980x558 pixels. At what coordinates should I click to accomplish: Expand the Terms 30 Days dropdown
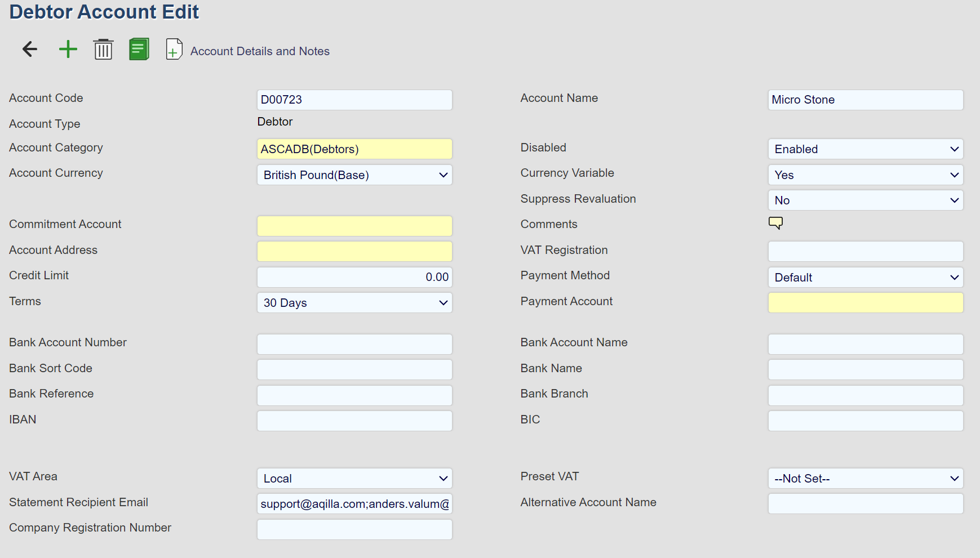point(354,303)
